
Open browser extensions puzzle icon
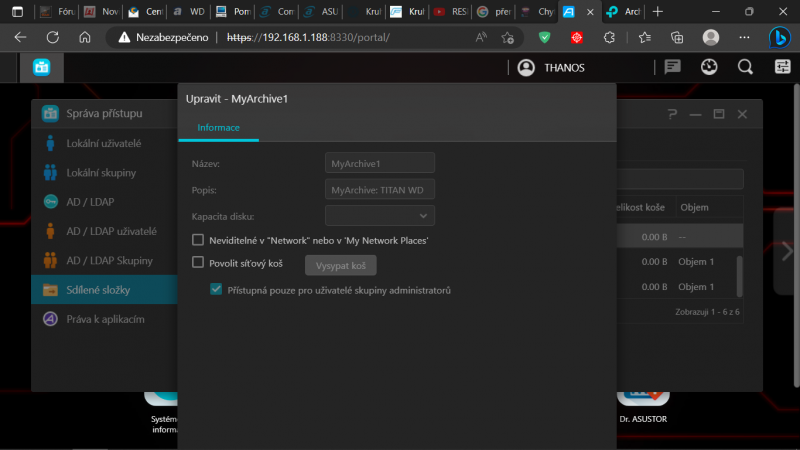tap(609, 37)
